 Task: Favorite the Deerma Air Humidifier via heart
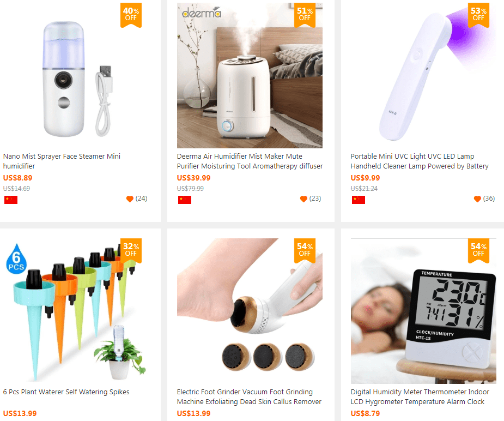coord(303,199)
